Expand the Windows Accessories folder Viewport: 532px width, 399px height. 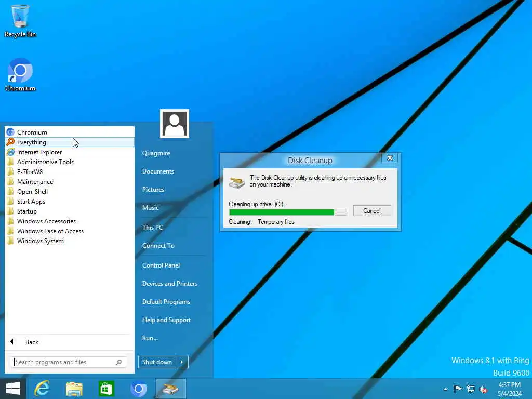[70, 221]
